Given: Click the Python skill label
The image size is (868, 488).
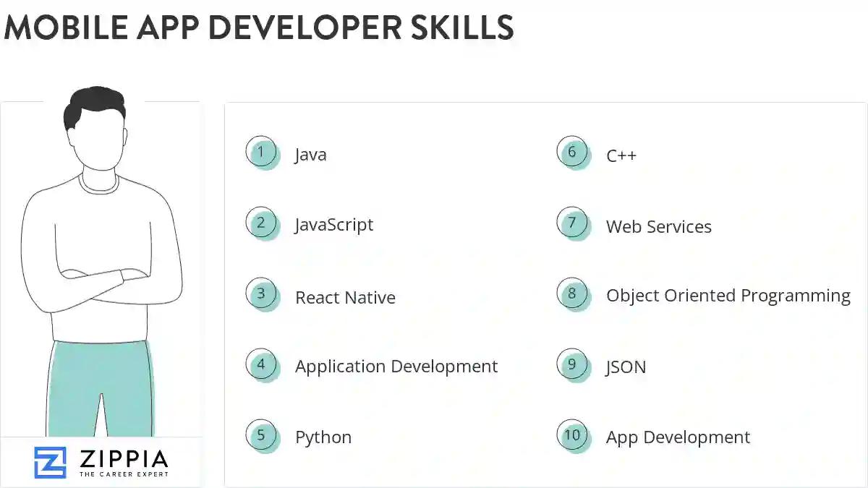Looking at the screenshot, I should [x=323, y=437].
